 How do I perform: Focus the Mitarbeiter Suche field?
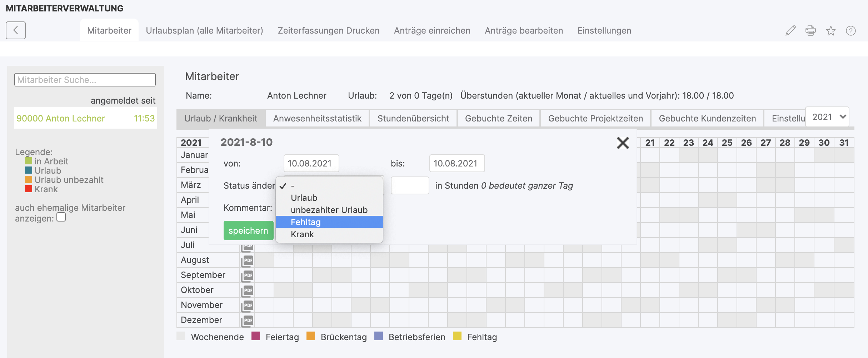(85, 80)
